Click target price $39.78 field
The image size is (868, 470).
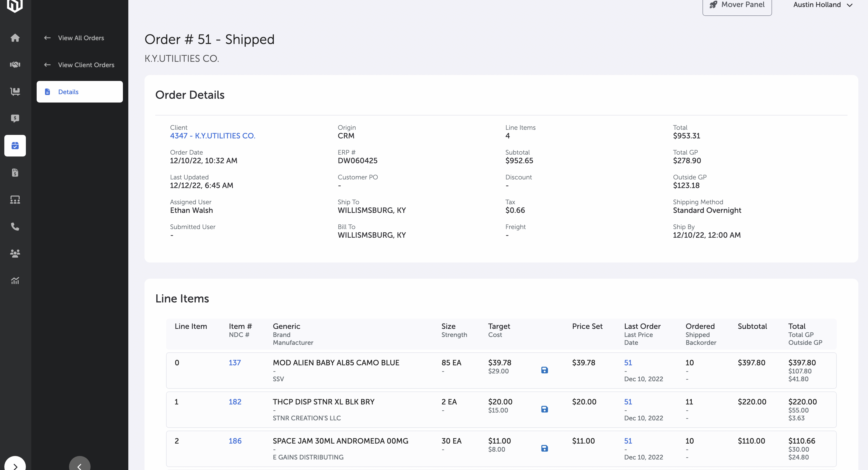pyautogui.click(x=499, y=363)
